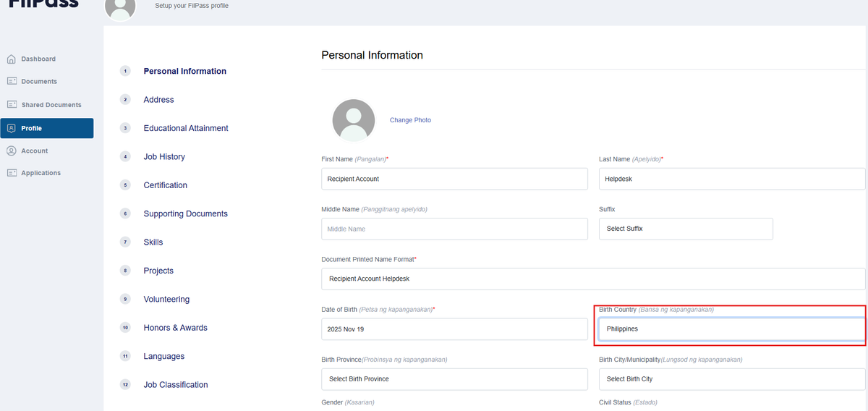
Task: Go to the Projects step
Action: 158,271
